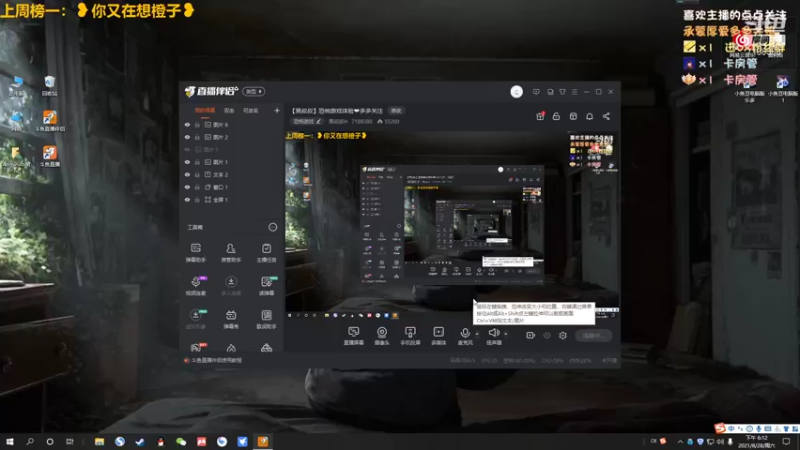Viewport: 800px width, 450px height.
Task: Select the 图片 1 layer row
Action: pos(232,162)
